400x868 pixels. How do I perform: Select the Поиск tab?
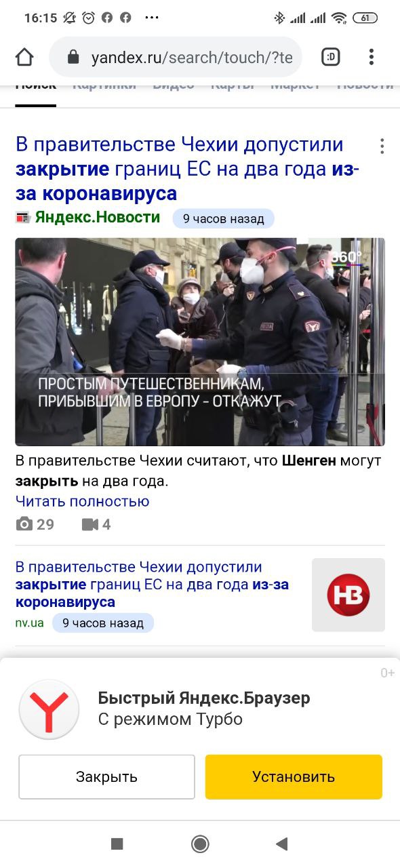tap(36, 87)
